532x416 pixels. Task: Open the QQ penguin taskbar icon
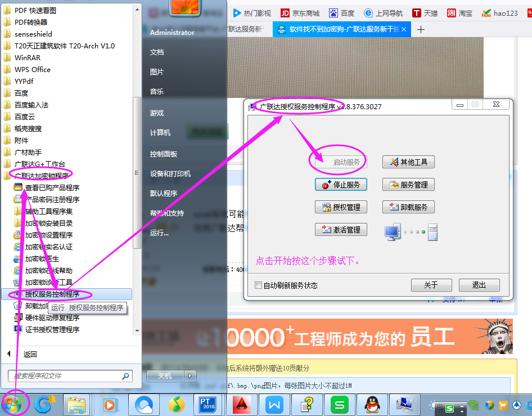[x=372, y=404]
